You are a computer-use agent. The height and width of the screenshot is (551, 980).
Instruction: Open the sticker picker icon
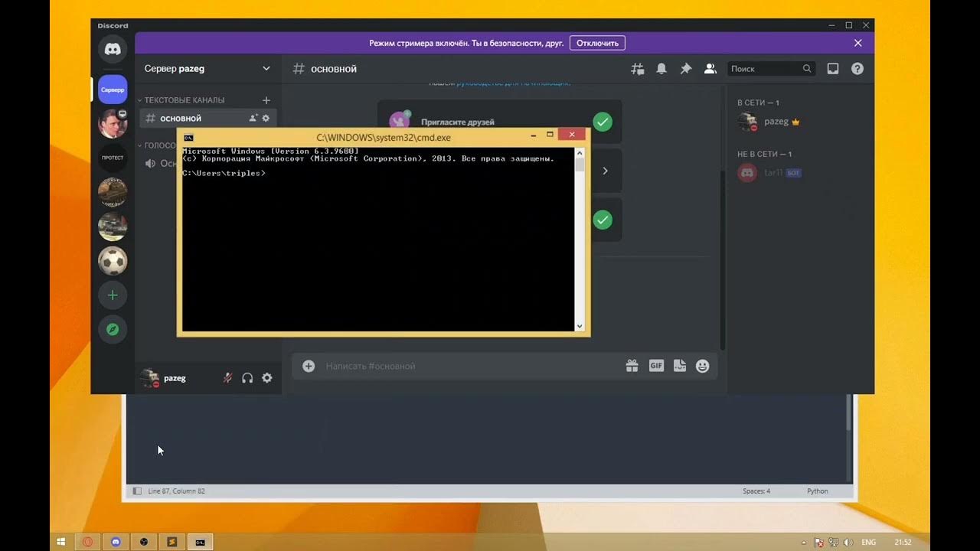click(680, 366)
